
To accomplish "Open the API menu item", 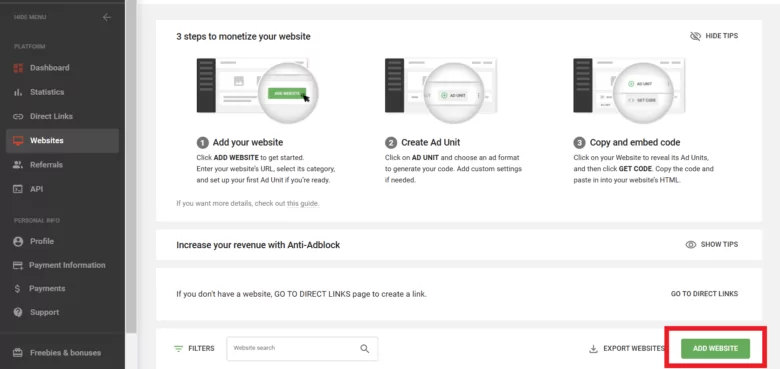I will pos(62,189).
